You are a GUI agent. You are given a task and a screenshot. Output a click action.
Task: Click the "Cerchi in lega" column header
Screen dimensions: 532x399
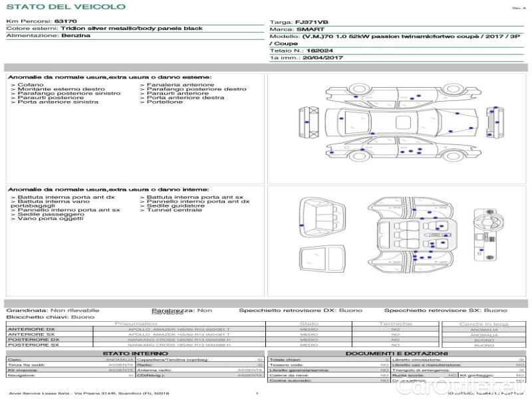click(x=484, y=324)
